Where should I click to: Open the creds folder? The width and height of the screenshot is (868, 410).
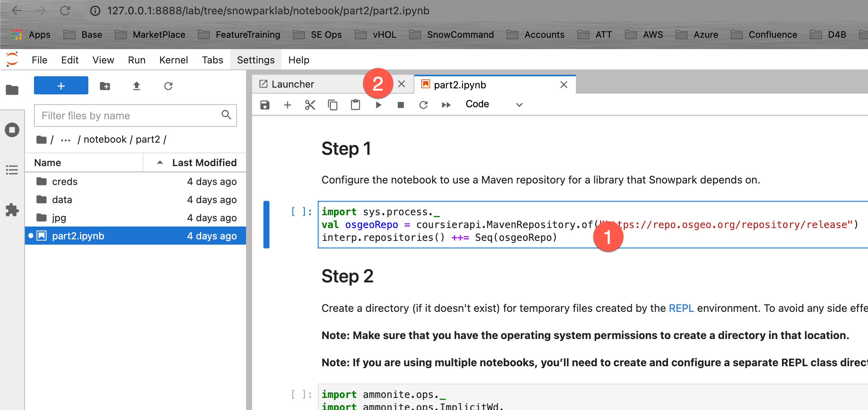65,182
